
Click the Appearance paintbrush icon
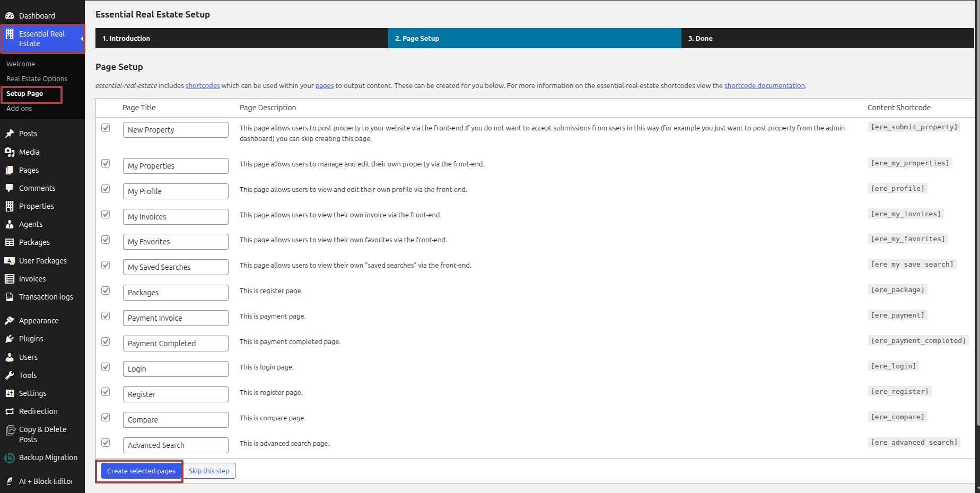[x=10, y=321]
